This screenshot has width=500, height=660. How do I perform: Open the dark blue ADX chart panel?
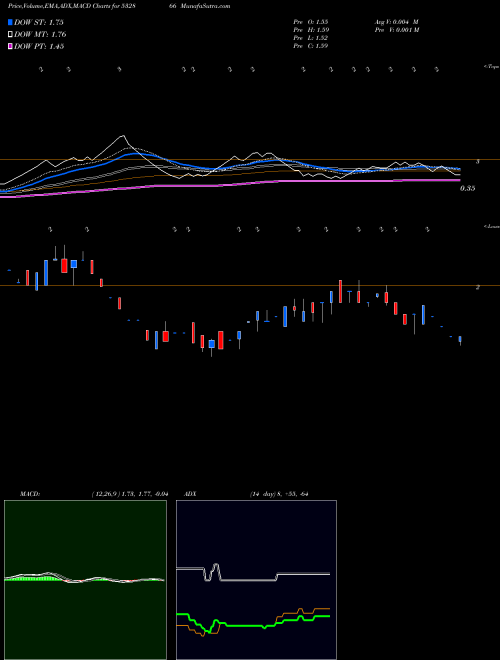click(x=256, y=580)
